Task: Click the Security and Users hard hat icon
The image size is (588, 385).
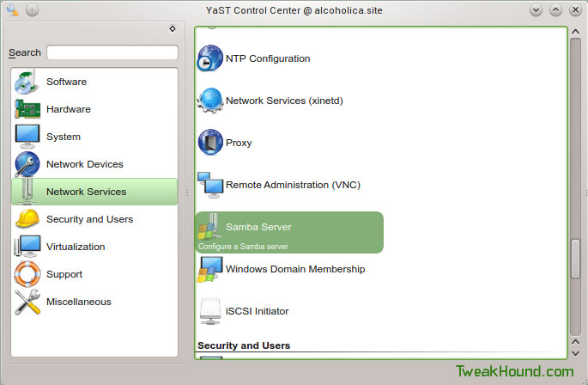Action: click(x=27, y=219)
